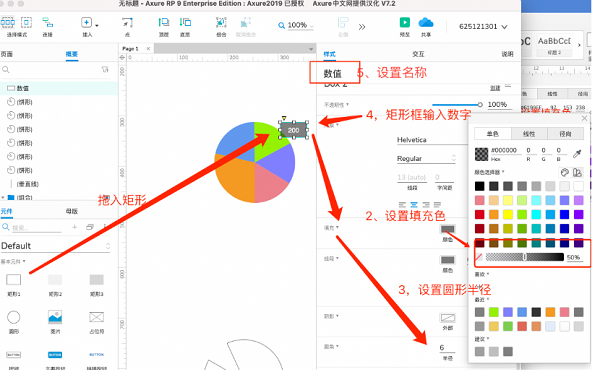Click the green Preview play icon
This screenshot has height=377, width=600.
[x=405, y=22]
